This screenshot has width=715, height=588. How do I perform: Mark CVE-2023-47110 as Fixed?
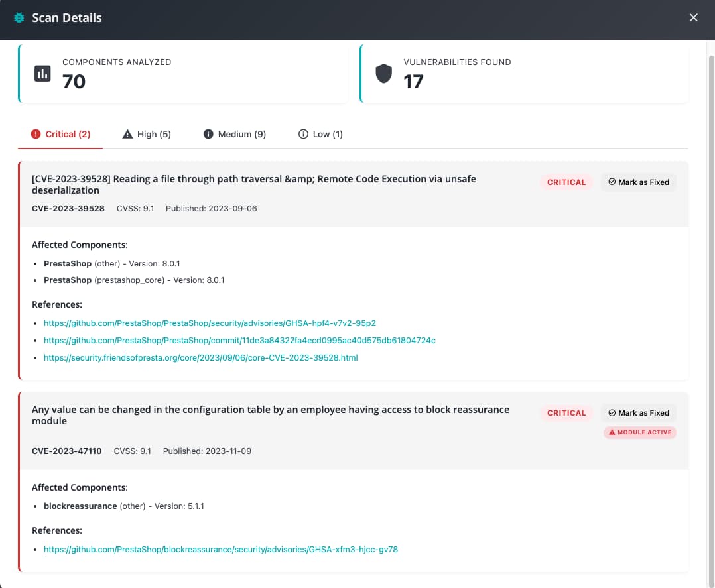click(x=638, y=413)
